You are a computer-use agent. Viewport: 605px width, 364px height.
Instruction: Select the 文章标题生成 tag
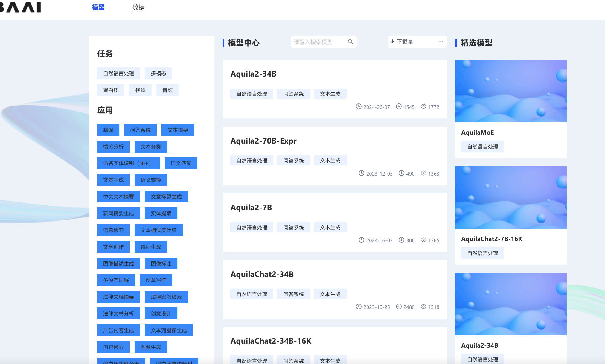166,197
